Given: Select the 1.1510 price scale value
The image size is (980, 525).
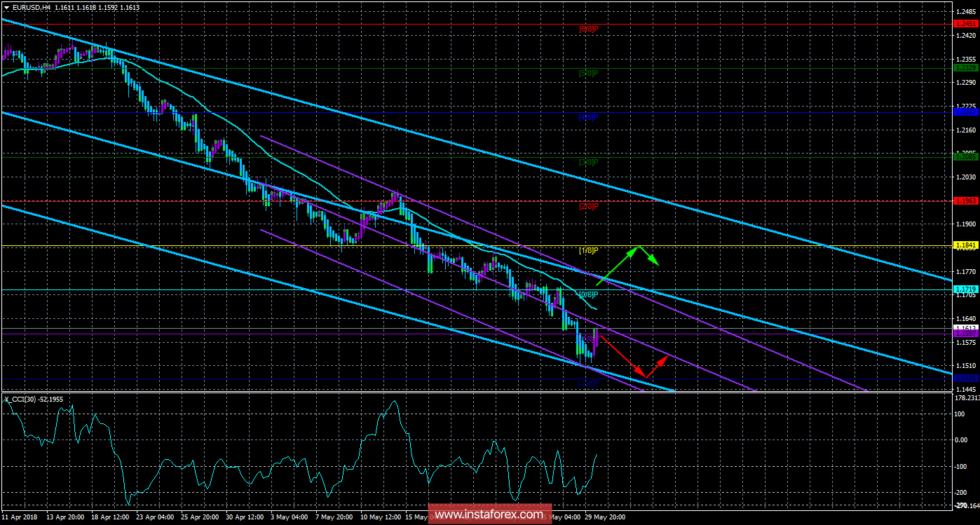Looking at the screenshot, I should pos(967,366).
